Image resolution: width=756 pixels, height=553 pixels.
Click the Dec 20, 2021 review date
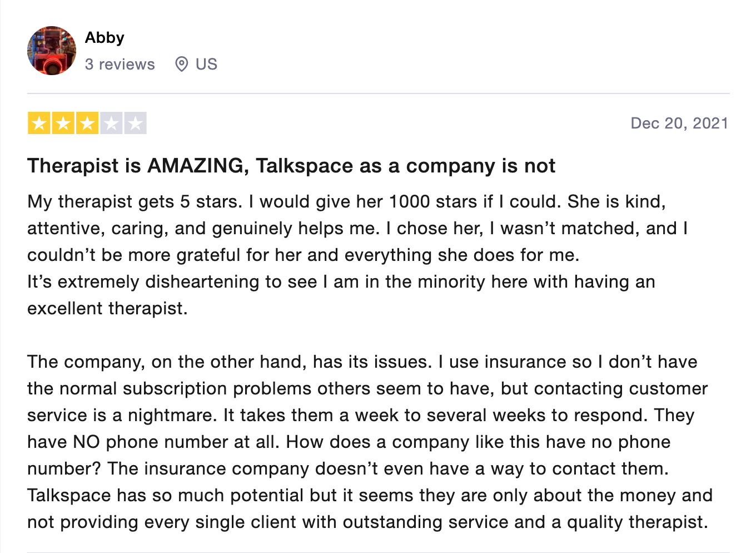coord(679,123)
